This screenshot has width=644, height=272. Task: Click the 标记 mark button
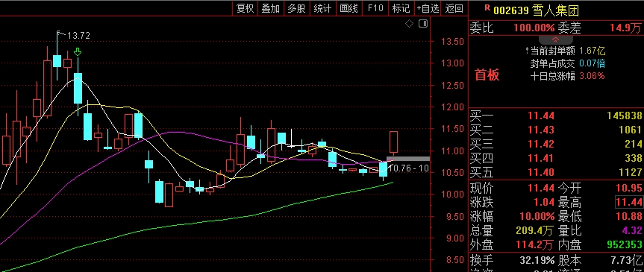[x=401, y=8]
